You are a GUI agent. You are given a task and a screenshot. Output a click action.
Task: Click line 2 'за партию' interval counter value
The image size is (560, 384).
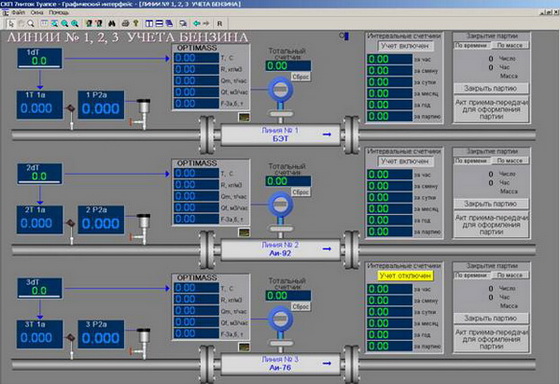click(390, 231)
